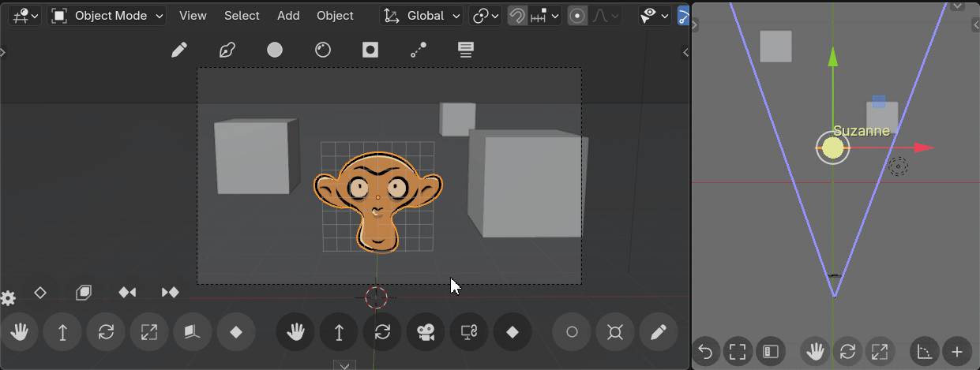This screenshot has height=370, width=980.
Task: Click the yellow Suzanne origin circle
Action: point(832,148)
